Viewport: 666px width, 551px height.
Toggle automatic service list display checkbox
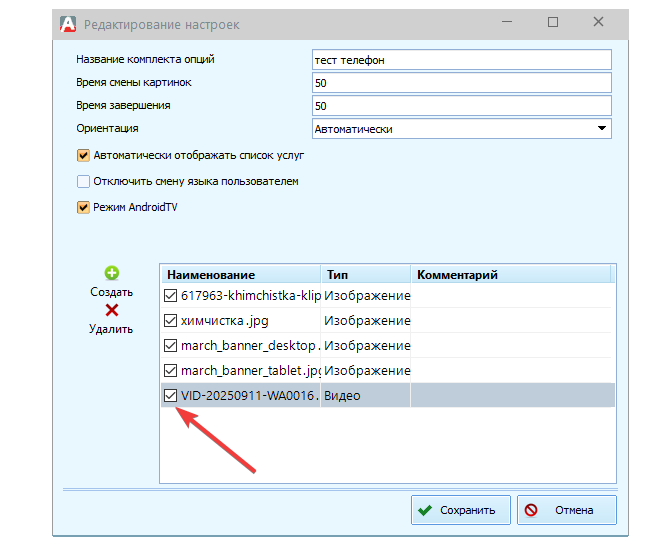[83, 156]
